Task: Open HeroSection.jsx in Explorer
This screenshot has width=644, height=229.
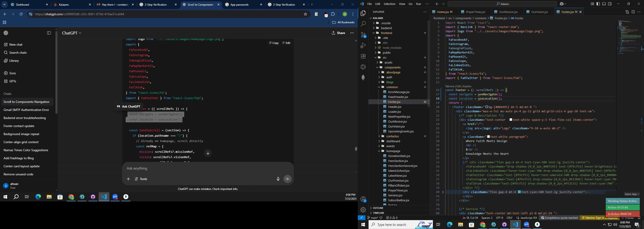Action: coord(398,161)
